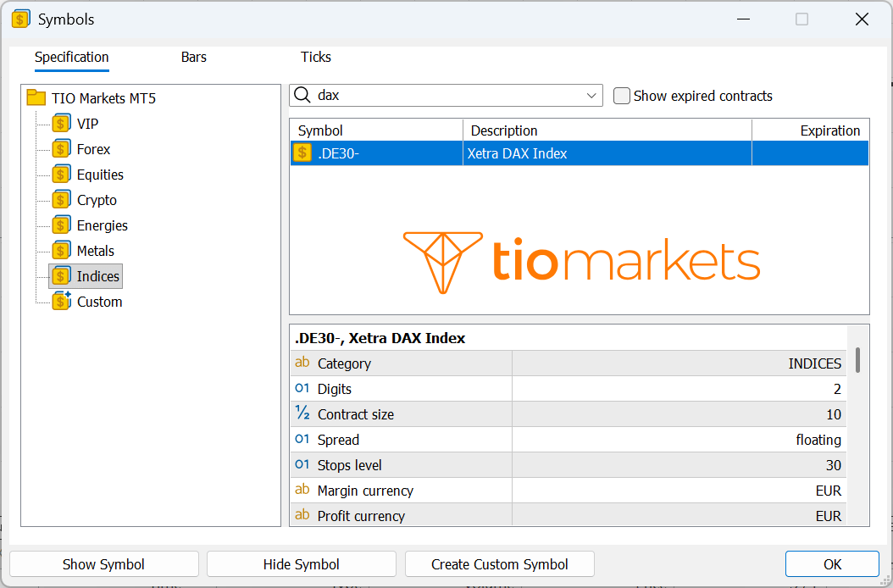
Task: Click the Crypto group icon
Action: [62, 200]
